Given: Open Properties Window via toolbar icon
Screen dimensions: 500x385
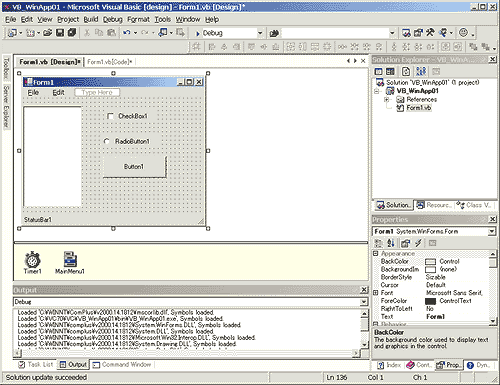Looking at the screenshot, I should [418, 33].
